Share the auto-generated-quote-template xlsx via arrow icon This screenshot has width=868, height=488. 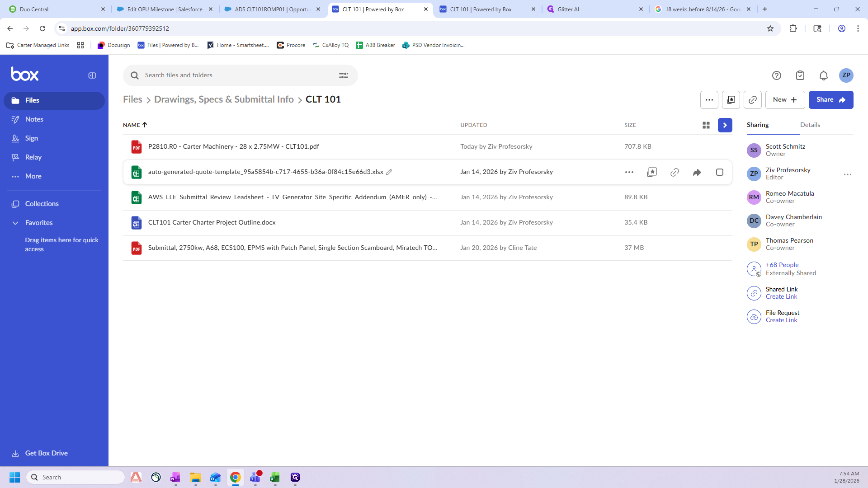pyautogui.click(x=697, y=172)
